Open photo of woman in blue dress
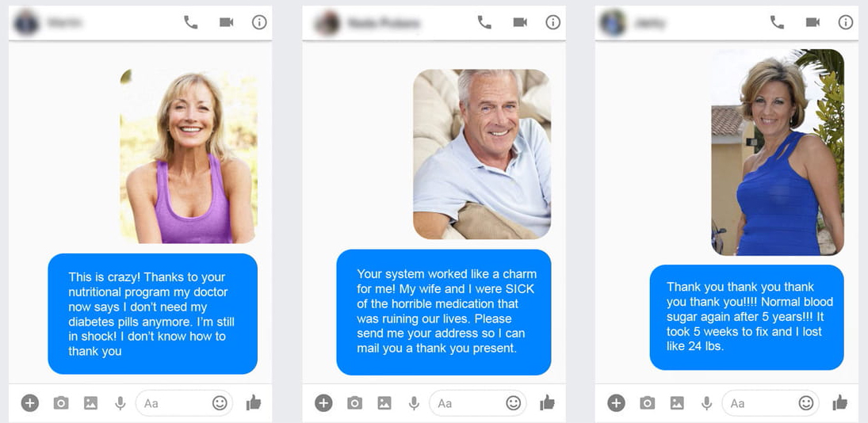The width and height of the screenshot is (868, 423). click(x=777, y=152)
